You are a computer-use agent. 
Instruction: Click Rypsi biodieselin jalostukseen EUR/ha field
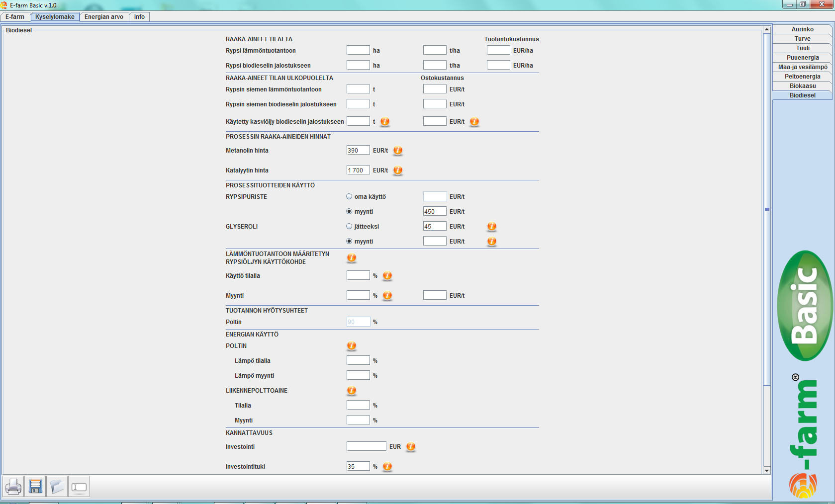click(x=498, y=65)
